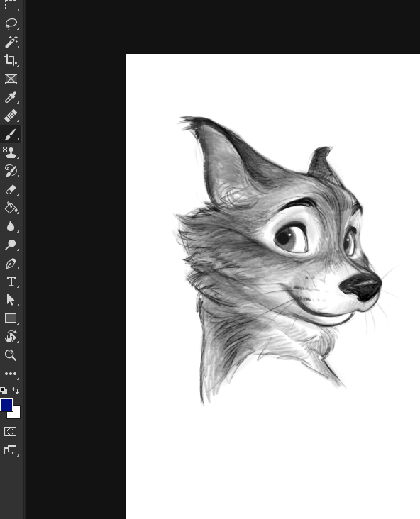Select the Rotate View hand tool

11,337
